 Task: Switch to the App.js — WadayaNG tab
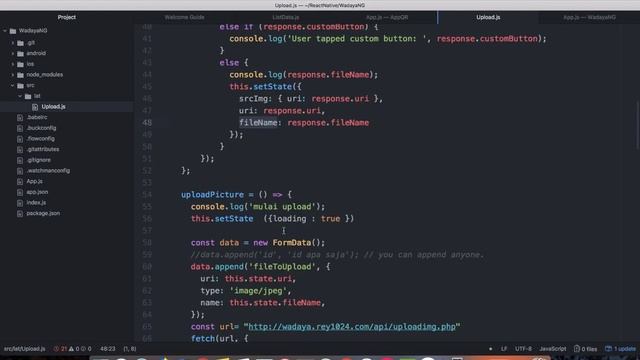[x=589, y=17]
